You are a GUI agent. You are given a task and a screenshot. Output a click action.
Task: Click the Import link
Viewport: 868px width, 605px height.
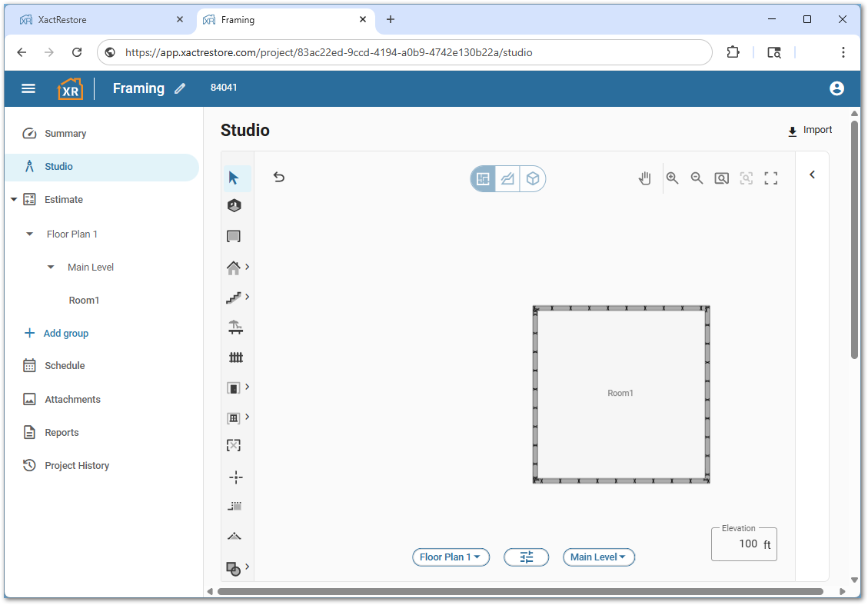point(810,130)
